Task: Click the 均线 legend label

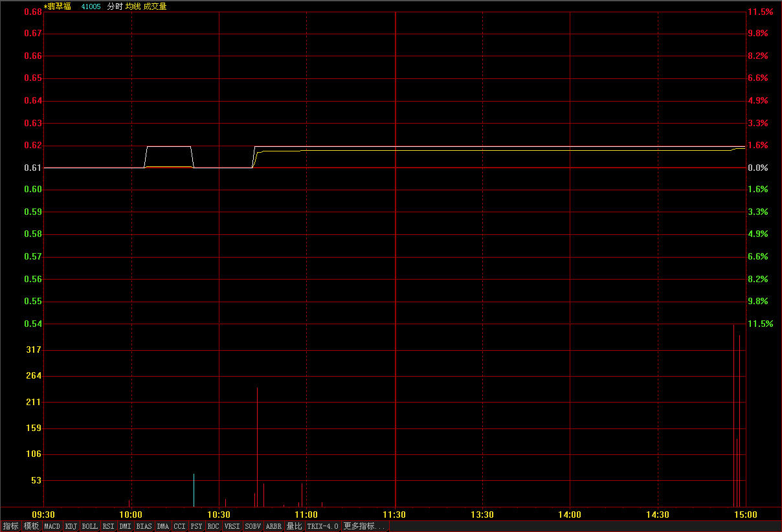Action: pyautogui.click(x=133, y=6)
